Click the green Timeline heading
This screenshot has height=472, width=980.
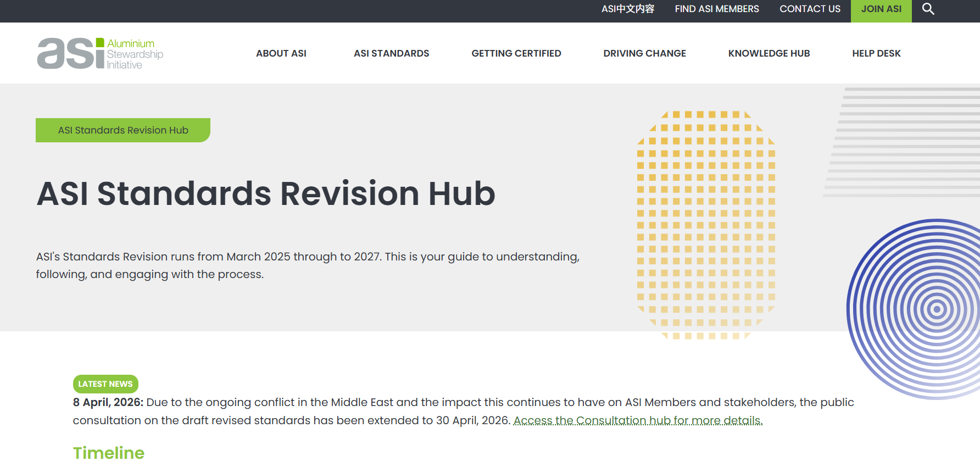(x=109, y=453)
